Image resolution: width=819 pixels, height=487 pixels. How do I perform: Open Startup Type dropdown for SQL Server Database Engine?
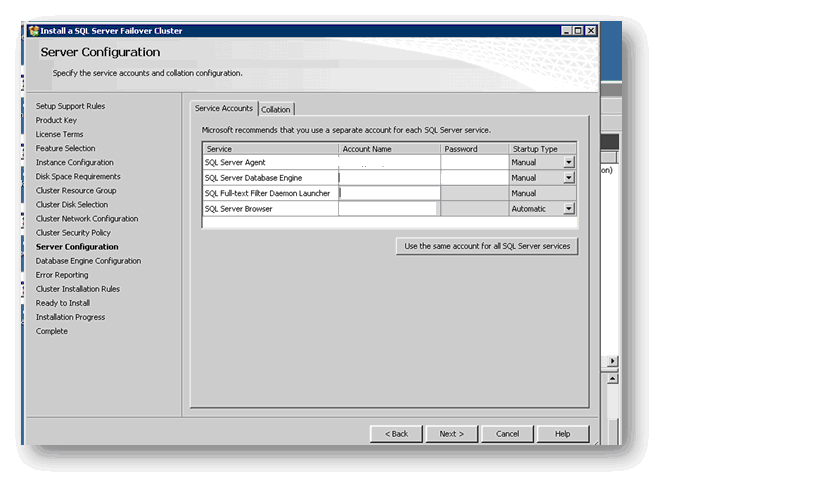coord(569,178)
